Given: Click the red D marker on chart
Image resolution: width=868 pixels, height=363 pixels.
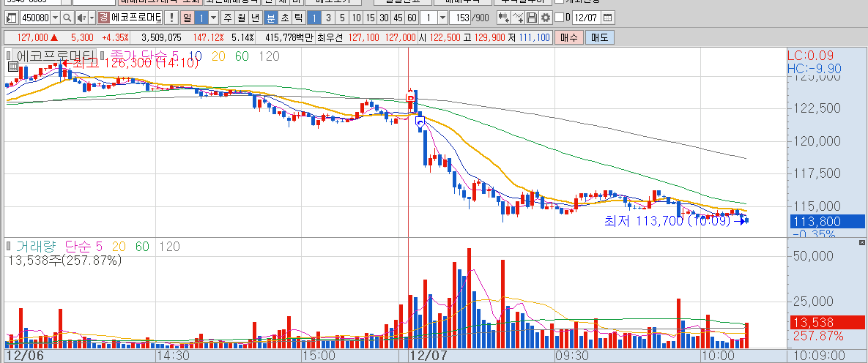Looking at the screenshot, I should (410, 98).
